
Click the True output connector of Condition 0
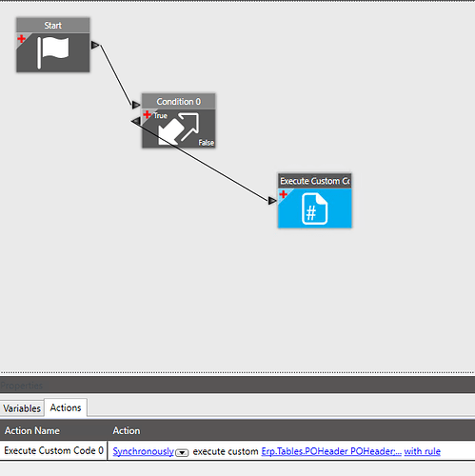tap(136, 121)
